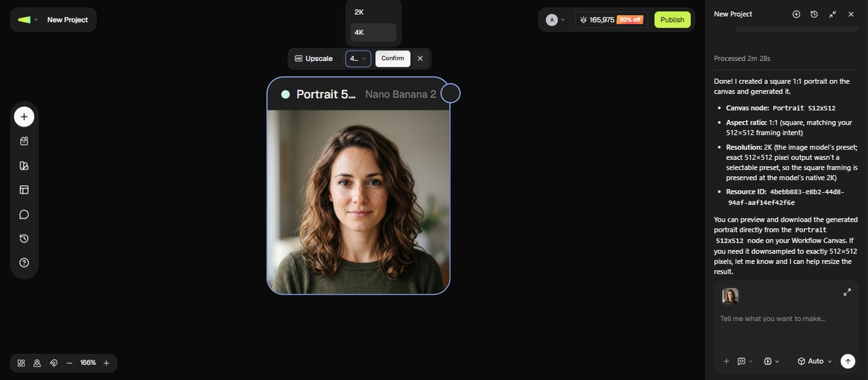Toggle the magnet snap icon in bottom toolbar

click(54, 363)
